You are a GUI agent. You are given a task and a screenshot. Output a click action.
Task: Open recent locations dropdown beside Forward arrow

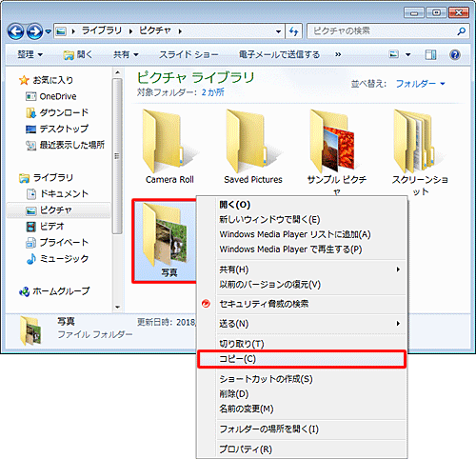48,31
